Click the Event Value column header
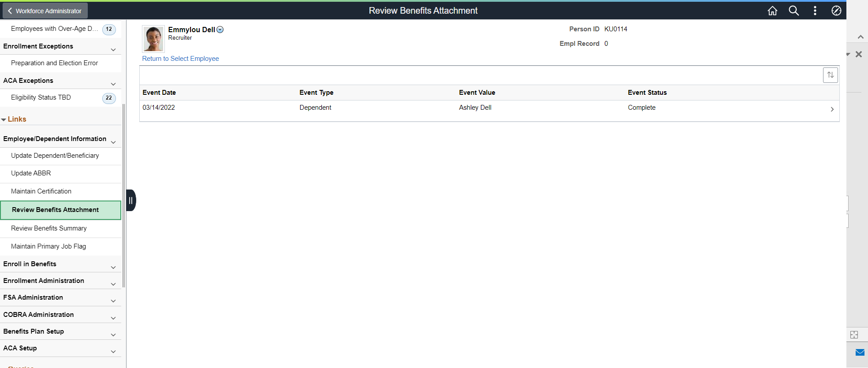 coord(477,93)
